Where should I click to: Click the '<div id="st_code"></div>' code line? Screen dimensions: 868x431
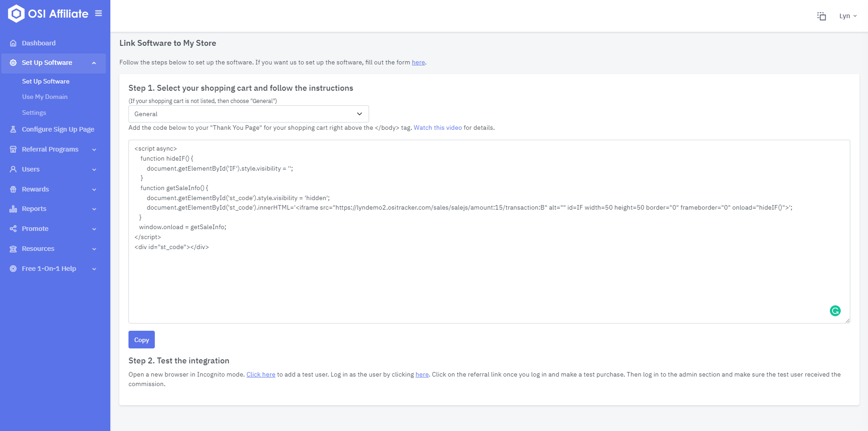[x=172, y=247]
